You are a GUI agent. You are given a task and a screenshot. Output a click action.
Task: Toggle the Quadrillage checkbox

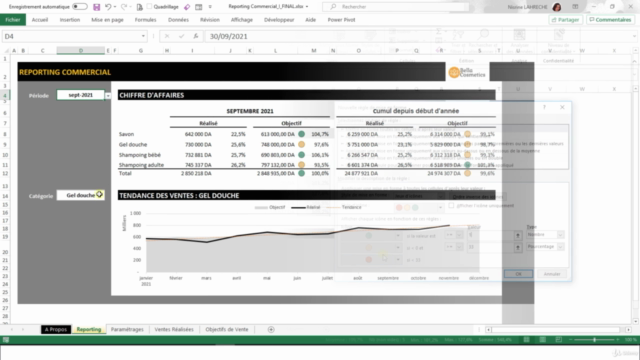pyautogui.click(x=149, y=7)
